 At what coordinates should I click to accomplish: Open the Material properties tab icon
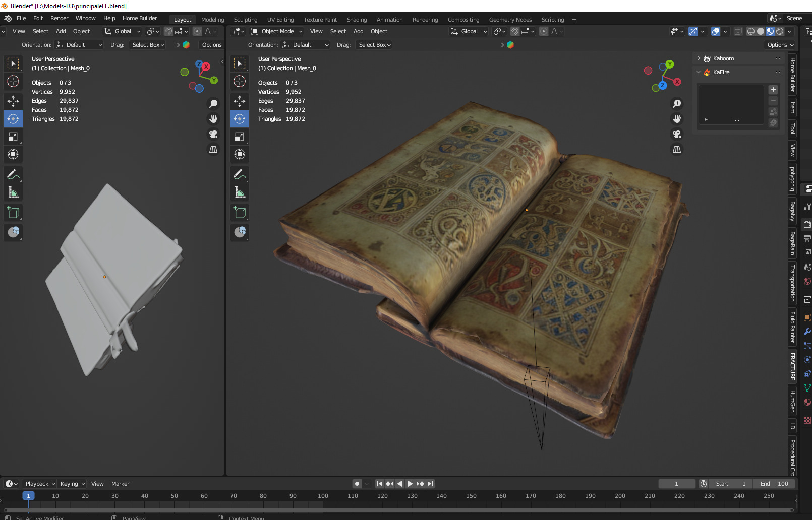point(807,402)
